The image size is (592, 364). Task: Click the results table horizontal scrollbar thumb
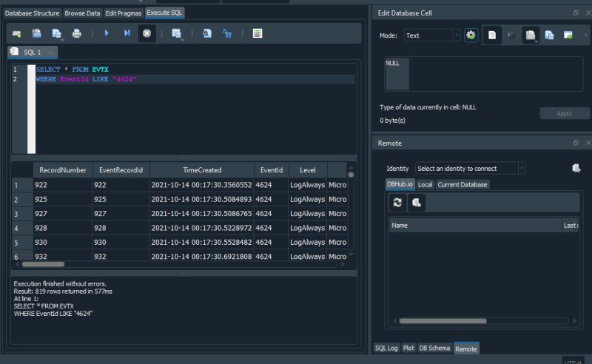click(43, 264)
